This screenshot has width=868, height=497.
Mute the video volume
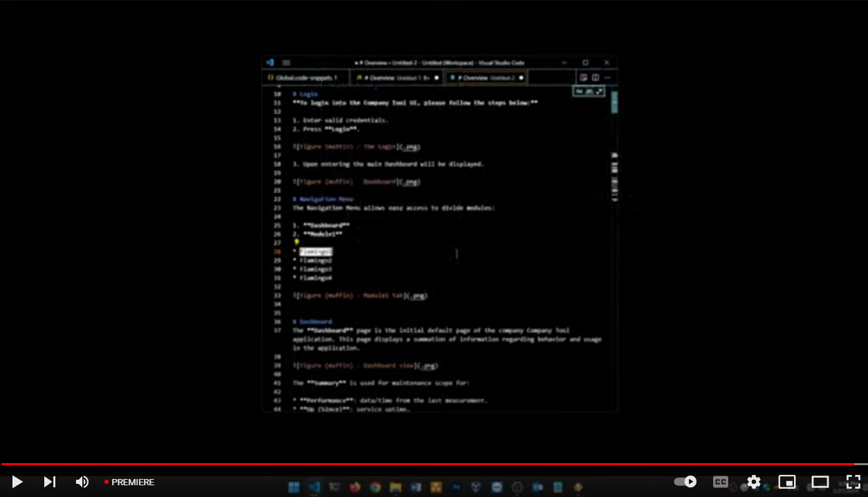(x=82, y=482)
